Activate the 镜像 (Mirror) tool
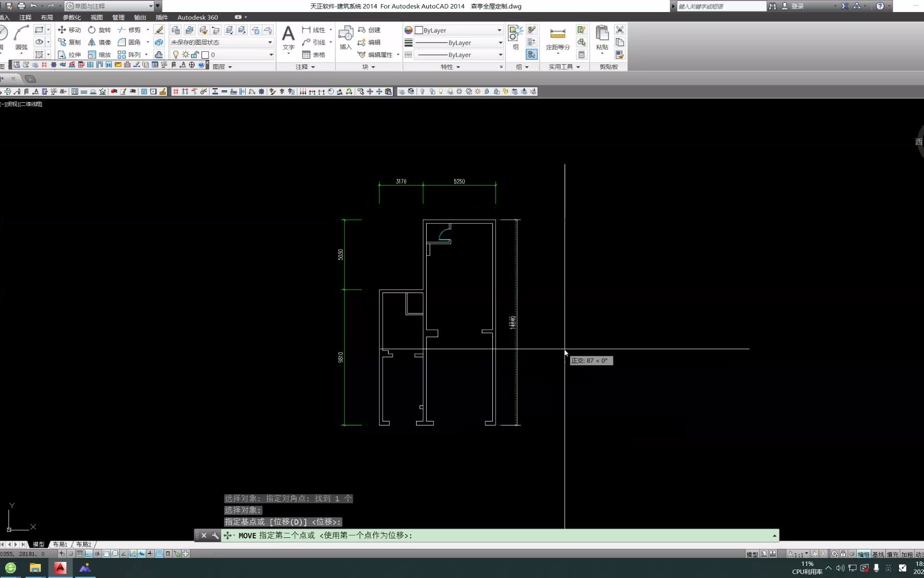Image resolution: width=924 pixels, height=578 pixels. click(x=99, y=42)
